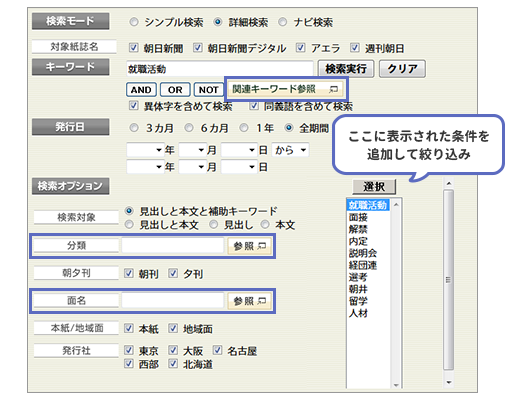The height and width of the screenshot is (400, 510).
Task: Open the start year dropdown
Action: (145, 150)
